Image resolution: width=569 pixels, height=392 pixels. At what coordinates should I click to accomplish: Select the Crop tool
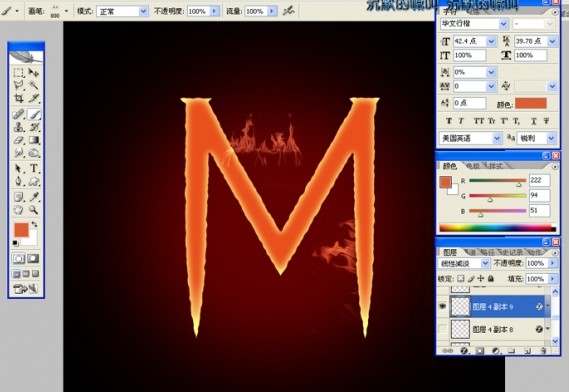pyautogui.click(x=19, y=98)
